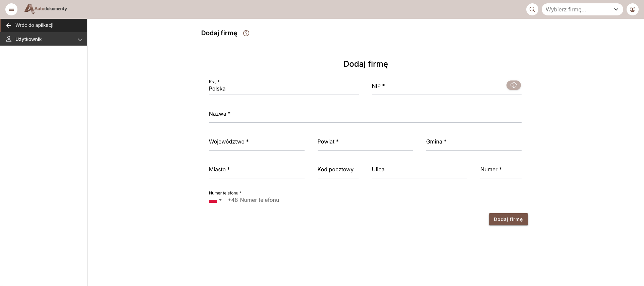Image resolution: width=644 pixels, height=286 pixels.
Task: Focus the Powiat field
Action: point(365,142)
